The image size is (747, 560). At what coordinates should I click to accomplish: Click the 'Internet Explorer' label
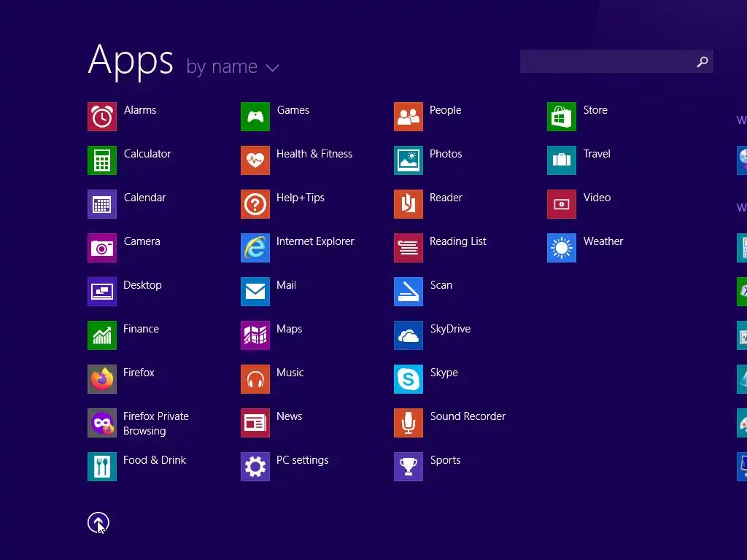pyautogui.click(x=315, y=241)
